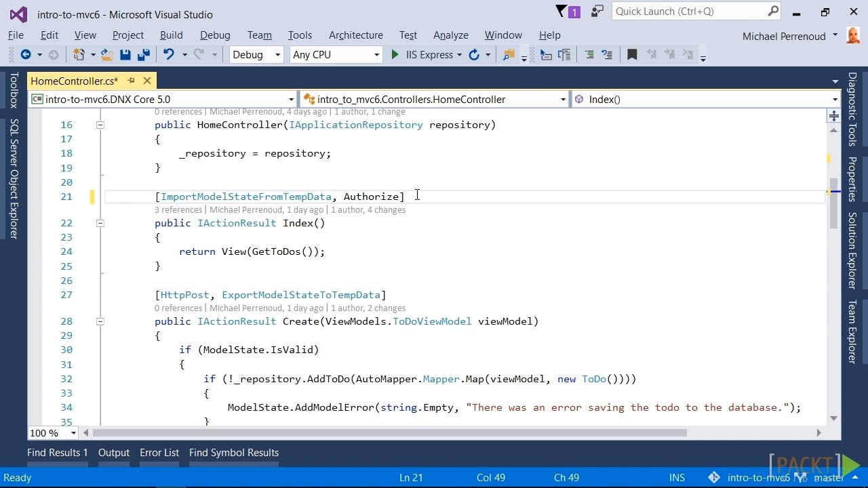The image size is (868, 488).
Task: Click the Visual Studio logo icon
Action: coord(18,14)
